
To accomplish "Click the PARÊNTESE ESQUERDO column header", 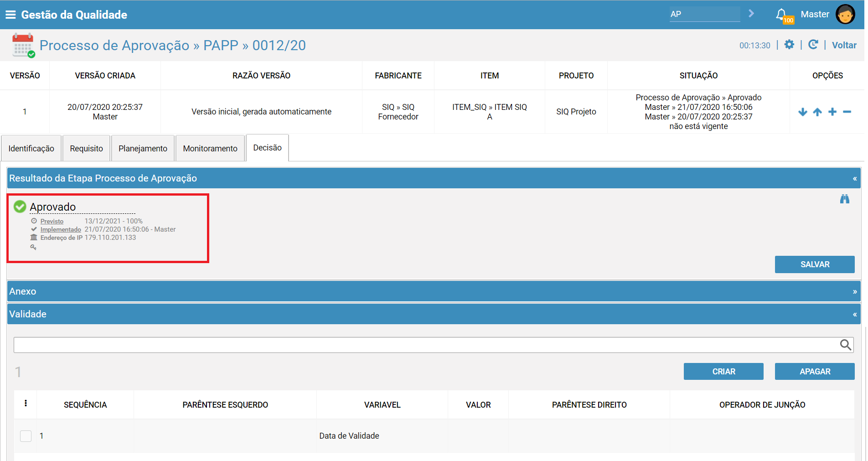I will coord(225,405).
